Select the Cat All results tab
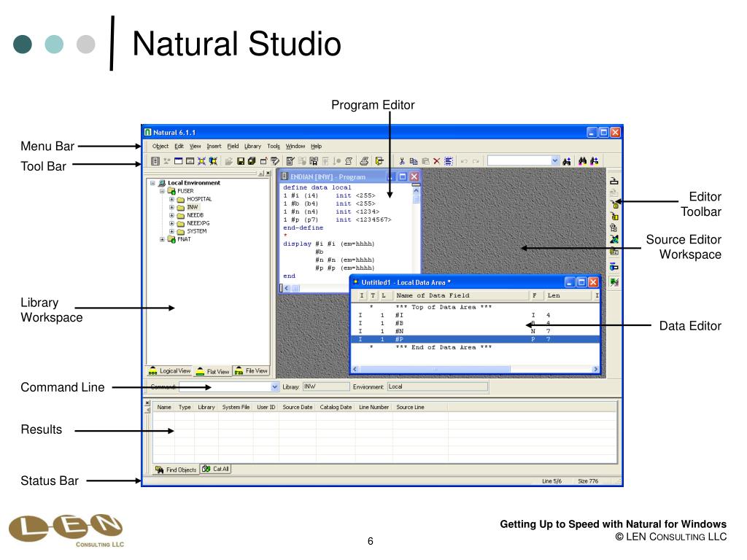Image resolution: width=747 pixels, height=560 pixels. 216,469
